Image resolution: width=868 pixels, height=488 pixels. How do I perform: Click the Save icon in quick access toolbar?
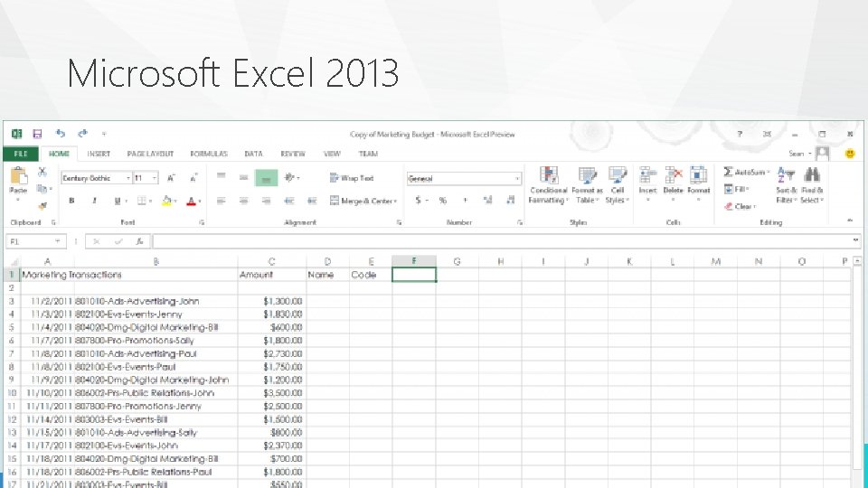[37, 134]
